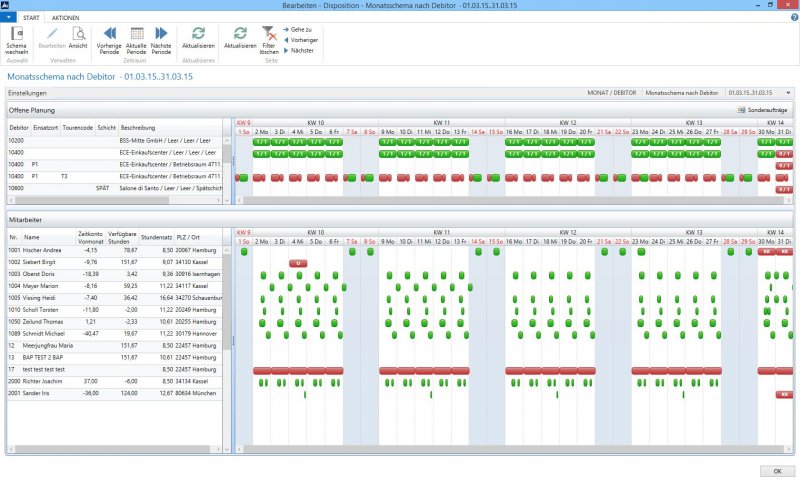Select employee 1001 Fischer Andrea
The width and height of the screenshot is (800, 480).
pyautogui.click(x=115, y=250)
